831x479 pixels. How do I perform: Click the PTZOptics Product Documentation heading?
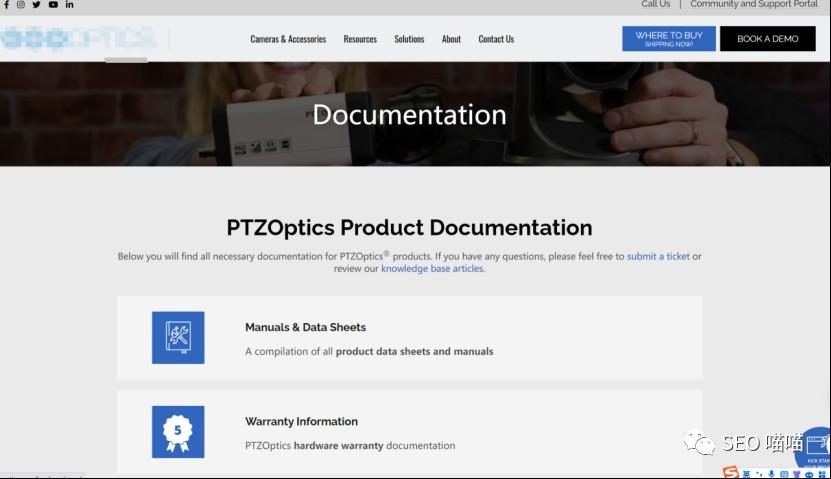[x=409, y=228]
